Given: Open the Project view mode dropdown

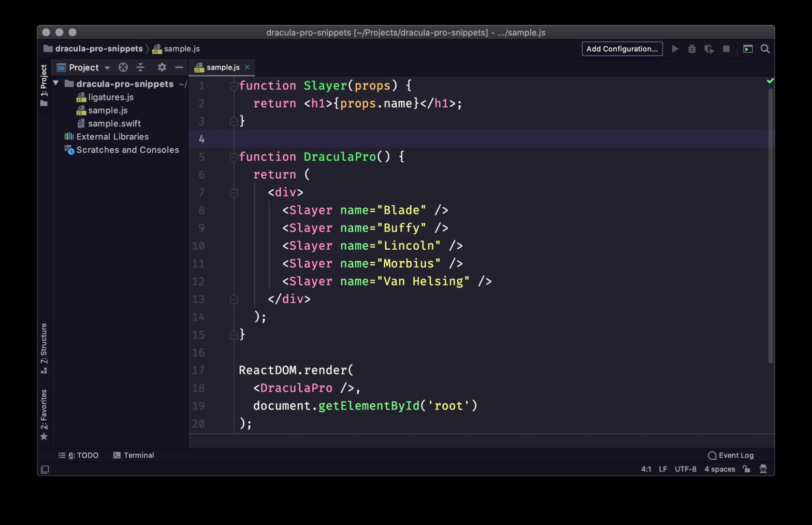Looking at the screenshot, I should point(107,67).
